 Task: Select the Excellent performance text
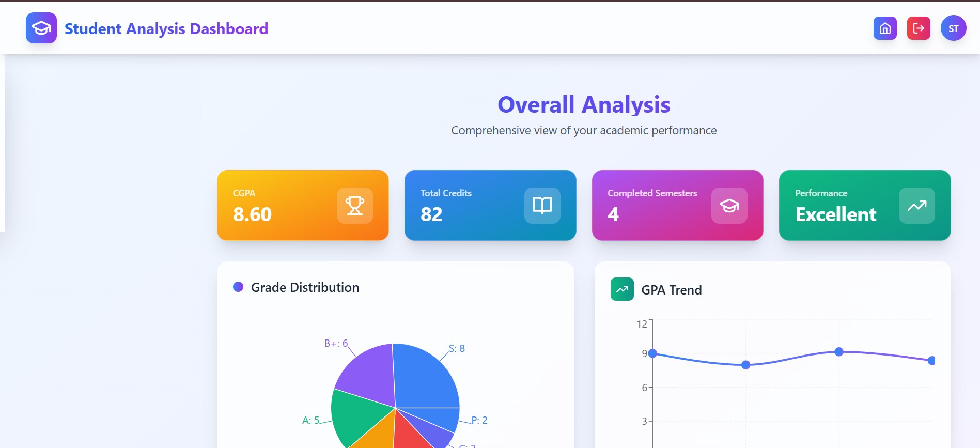[x=836, y=214]
